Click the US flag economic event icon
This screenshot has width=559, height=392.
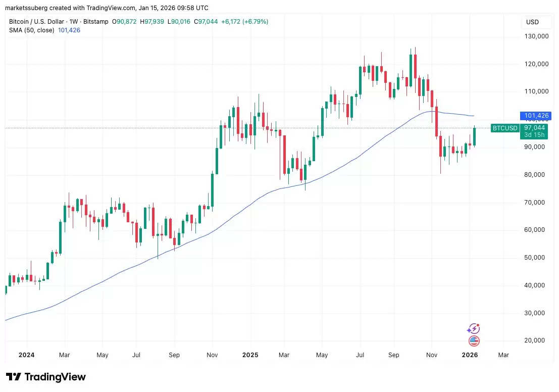(474, 341)
